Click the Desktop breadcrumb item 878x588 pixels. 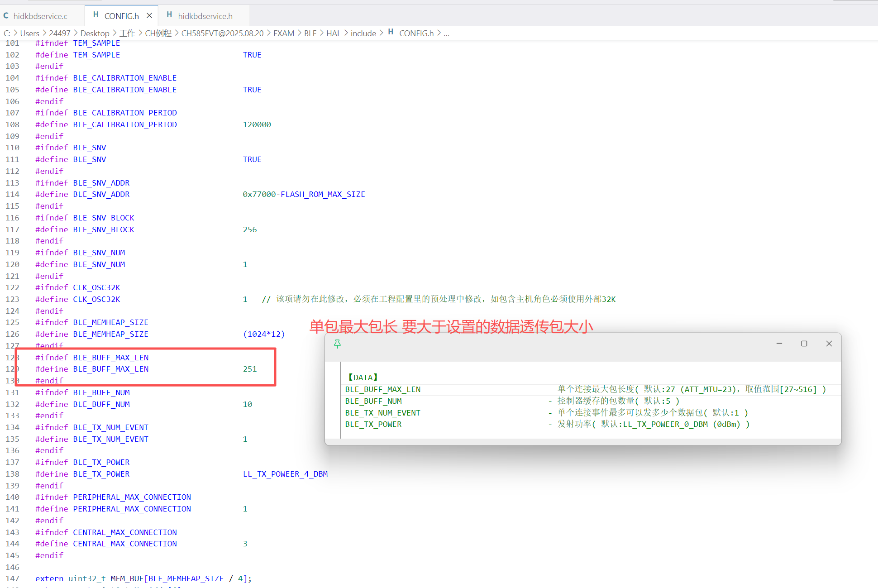pyautogui.click(x=95, y=33)
